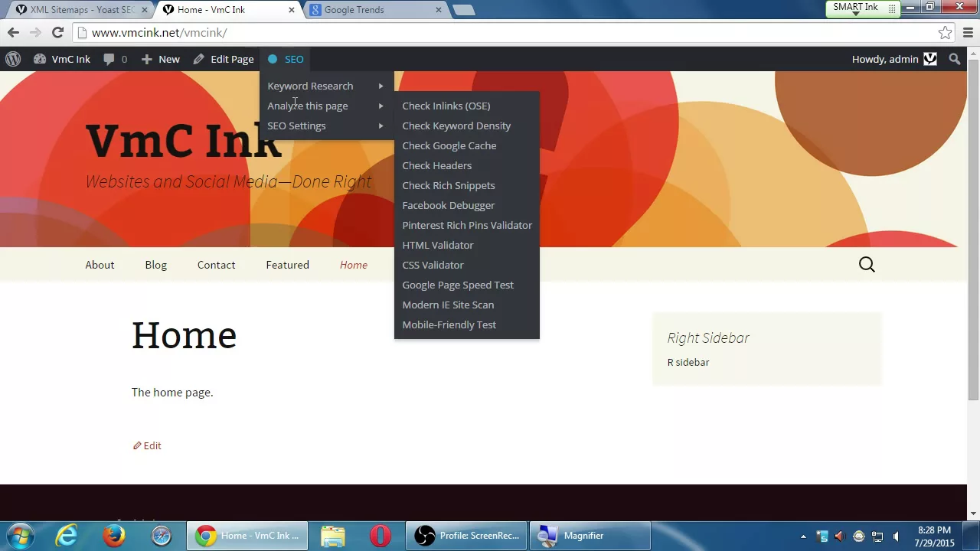Screen dimensions: 980x551
Task: Select Check Headers
Action: point(437,165)
